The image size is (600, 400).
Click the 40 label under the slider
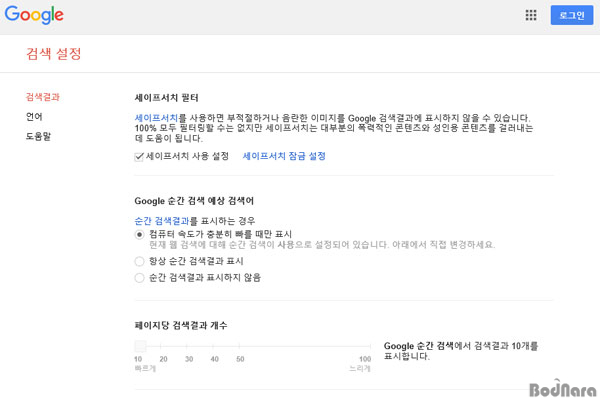coord(215,359)
